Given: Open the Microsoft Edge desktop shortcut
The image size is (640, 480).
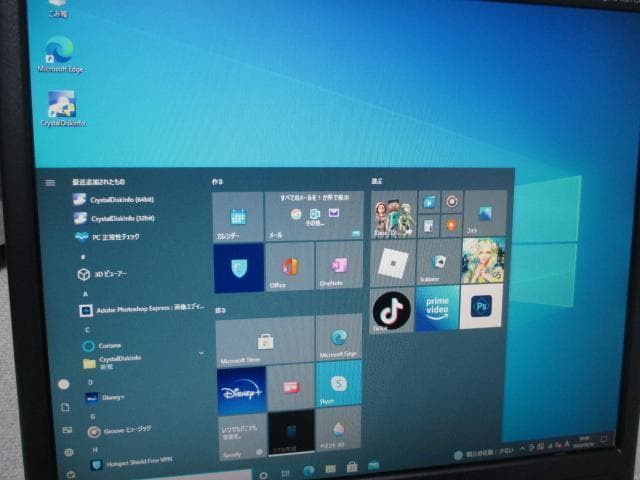Looking at the screenshot, I should tap(60, 54).
